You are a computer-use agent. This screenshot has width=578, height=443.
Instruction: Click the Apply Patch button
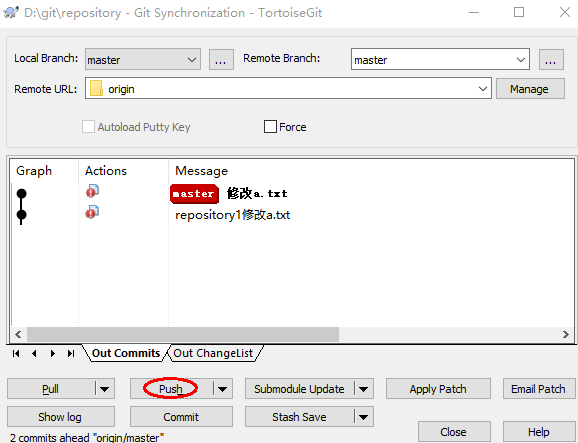438,389
